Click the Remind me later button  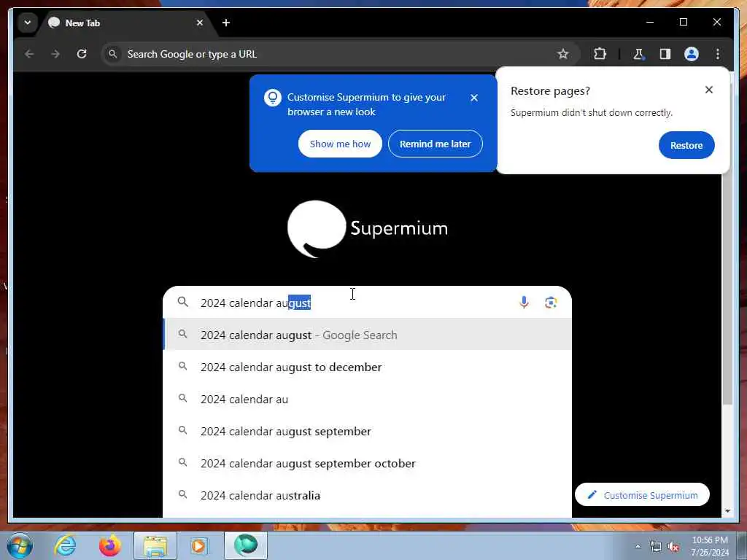click(435, 144)
